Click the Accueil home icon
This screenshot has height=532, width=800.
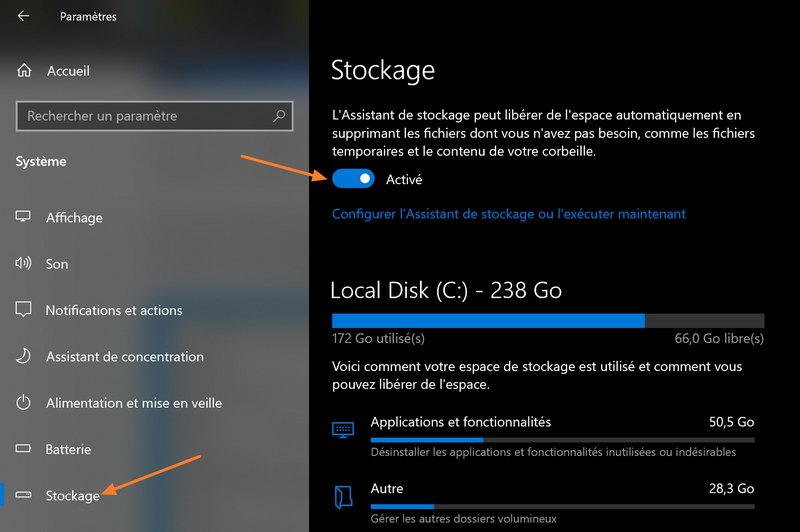[x=25, y=71]
